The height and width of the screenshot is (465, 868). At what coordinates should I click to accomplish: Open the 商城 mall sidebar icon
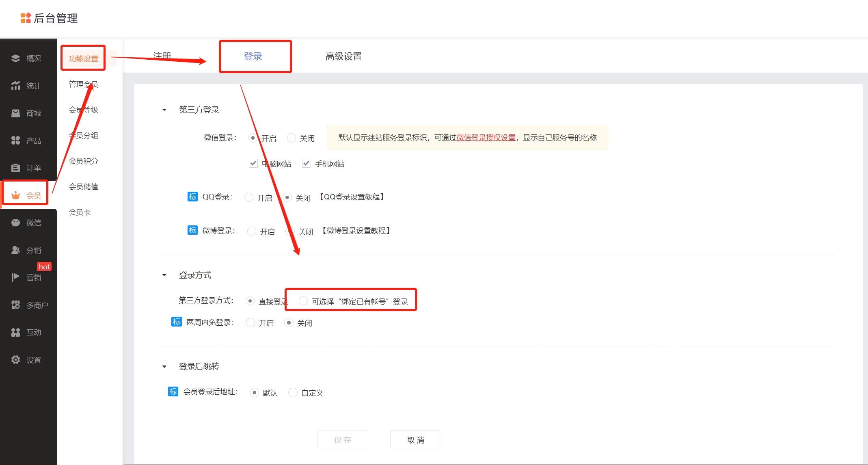tap(15, 113)
